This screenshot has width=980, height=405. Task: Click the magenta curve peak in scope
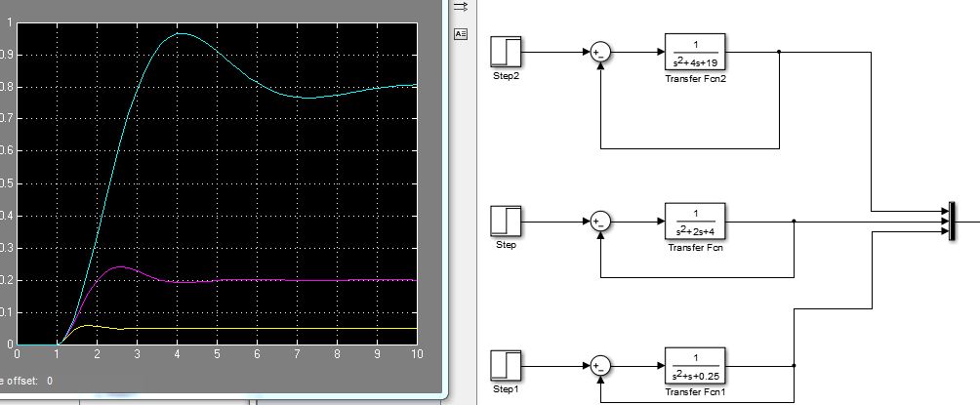click(x=121, y=266)
